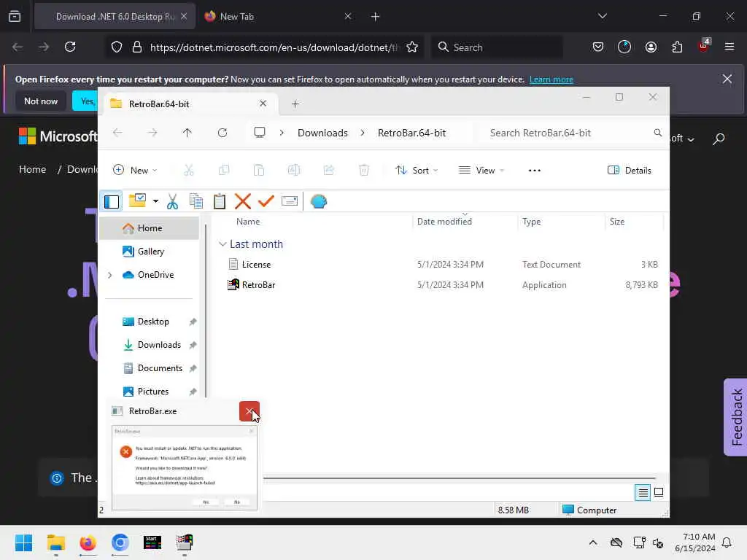
Task: Open Feedback tab on Microsoft page
Action: tap(735, 417)
